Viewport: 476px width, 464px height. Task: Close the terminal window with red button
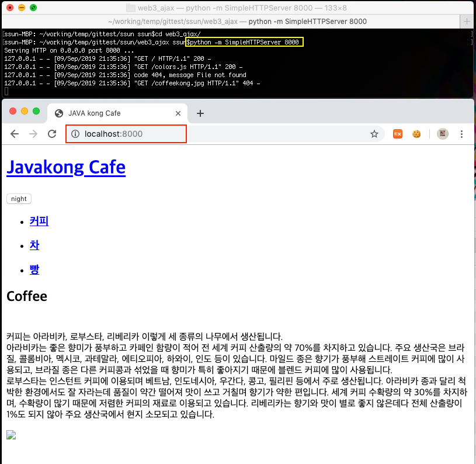10,8
